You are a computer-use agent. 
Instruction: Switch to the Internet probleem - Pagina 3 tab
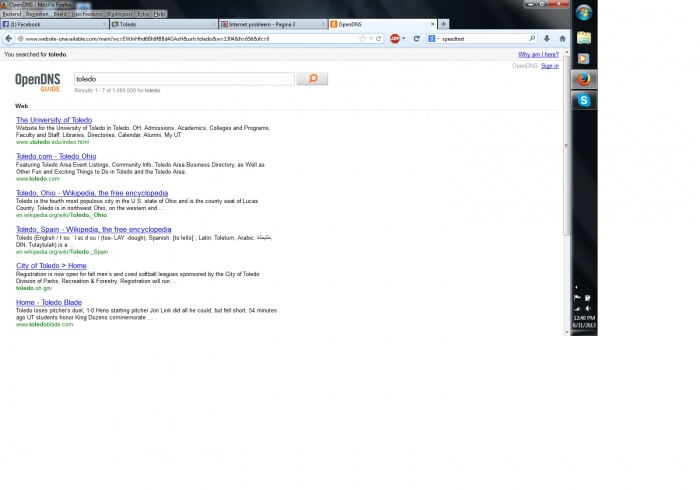[273, 24]
